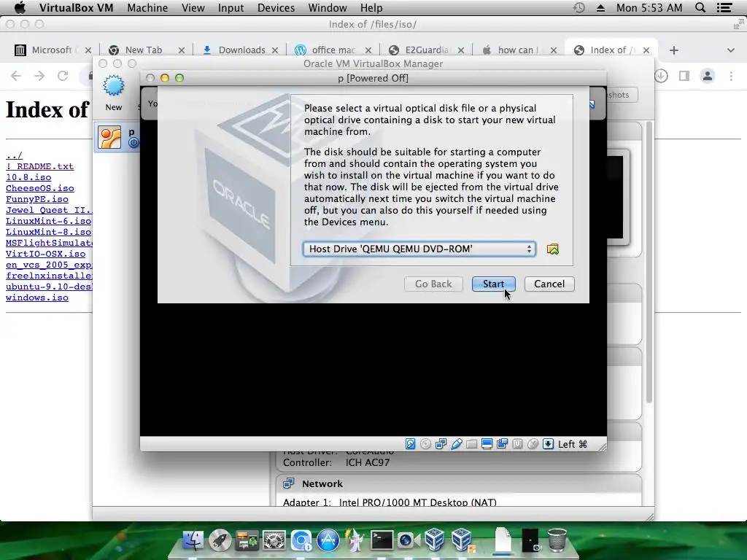Open the View menu
The image size is (747, 560).
click(x=193, y=7)
